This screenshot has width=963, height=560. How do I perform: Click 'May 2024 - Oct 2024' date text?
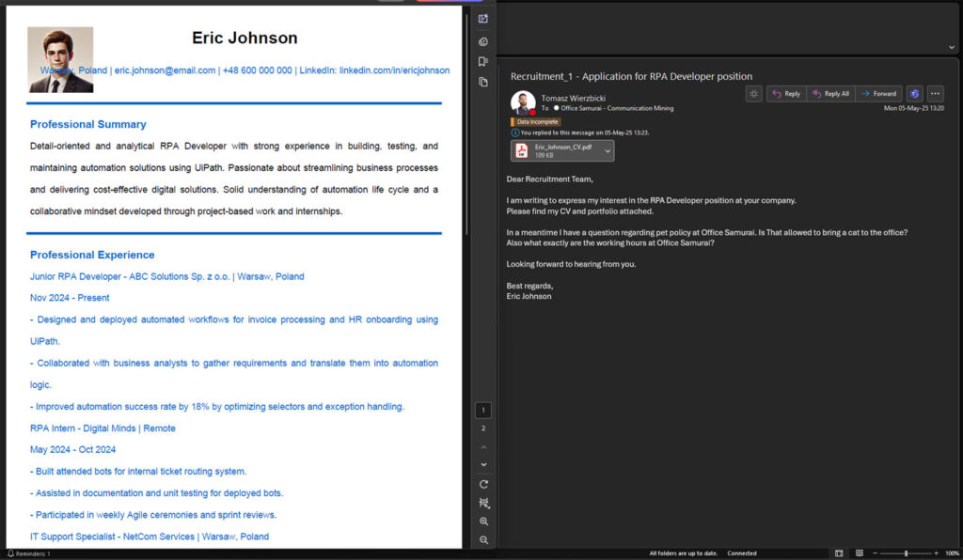(x=72, y=449)
